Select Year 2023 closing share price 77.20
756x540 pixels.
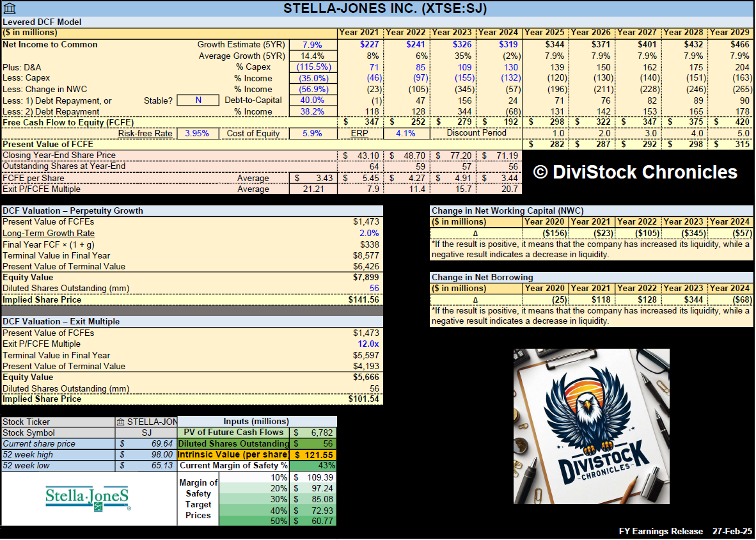pos(453,155)
